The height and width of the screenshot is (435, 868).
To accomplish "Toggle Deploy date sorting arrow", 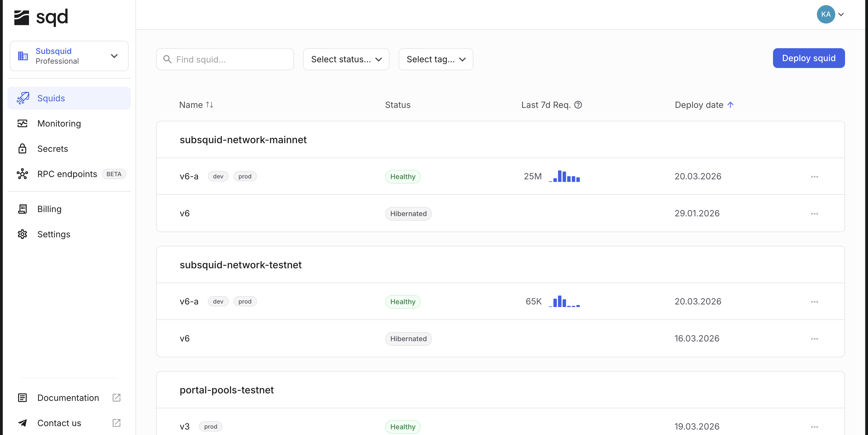I will pyautogui.click(x=731, y=105).
